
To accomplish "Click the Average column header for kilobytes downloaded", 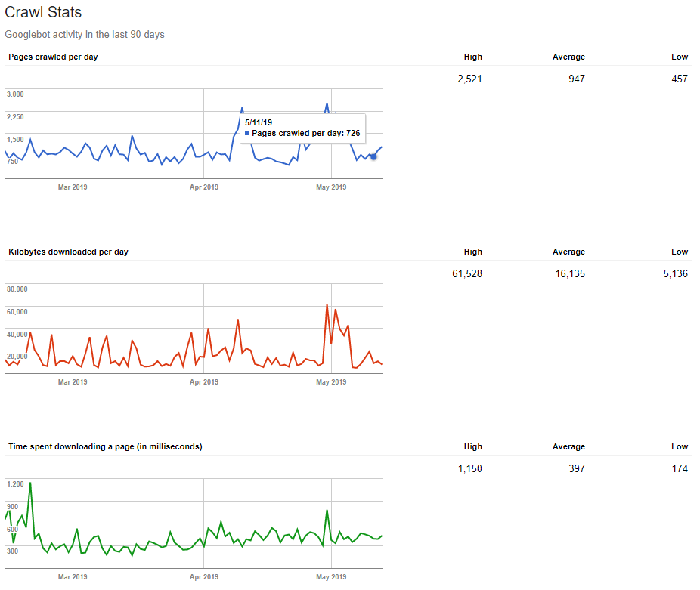I will click(x=568, y=252).
